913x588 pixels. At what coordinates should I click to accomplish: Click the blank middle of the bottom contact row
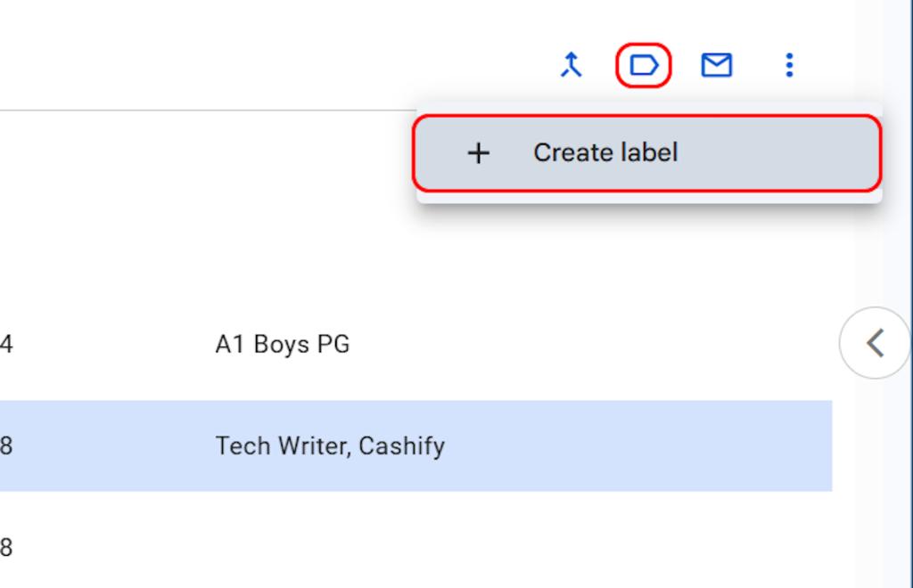tap(401, 547)
